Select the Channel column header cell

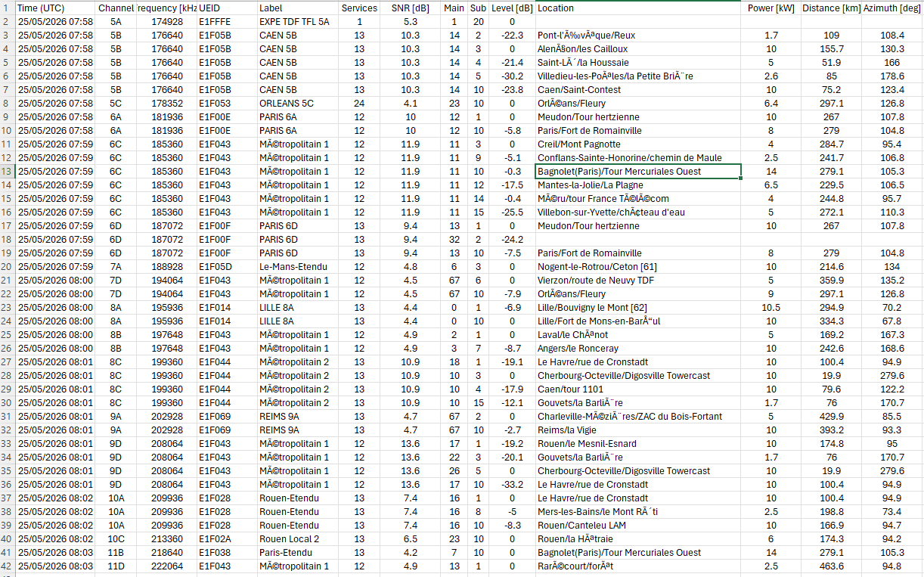click(x=116, y=8)
